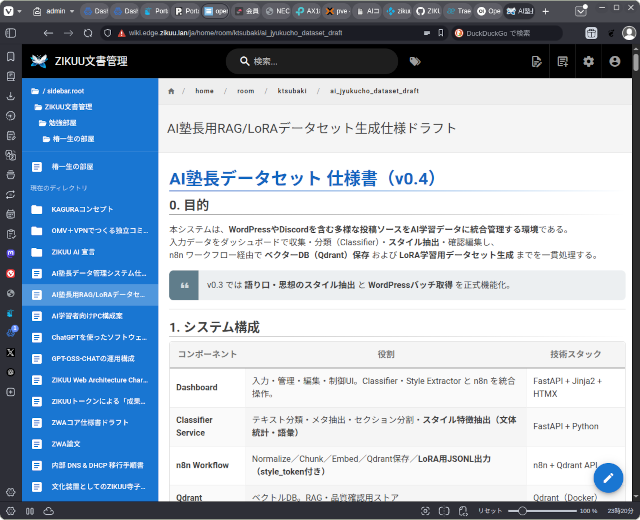Open the ZIKUU AI 宣言 folder

click(80, 252)
